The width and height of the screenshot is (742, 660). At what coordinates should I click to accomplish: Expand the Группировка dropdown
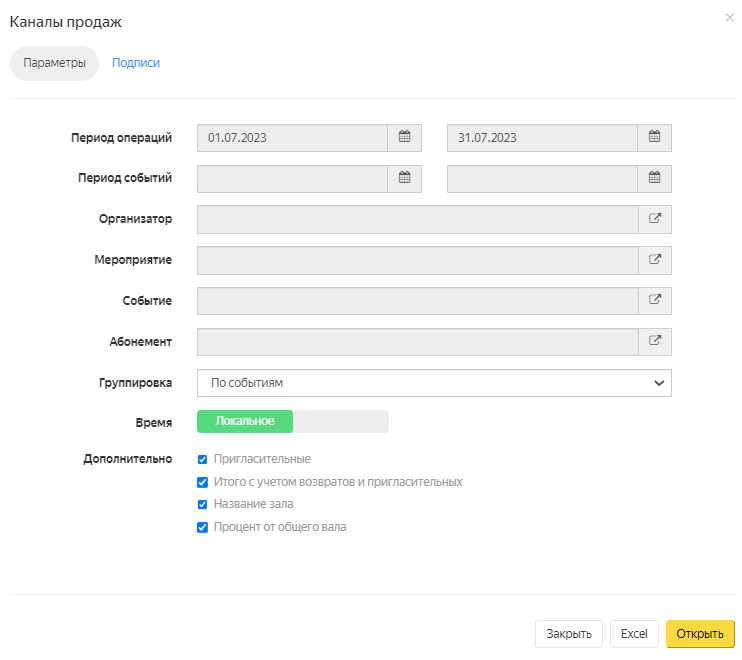[x=434, y=383]
